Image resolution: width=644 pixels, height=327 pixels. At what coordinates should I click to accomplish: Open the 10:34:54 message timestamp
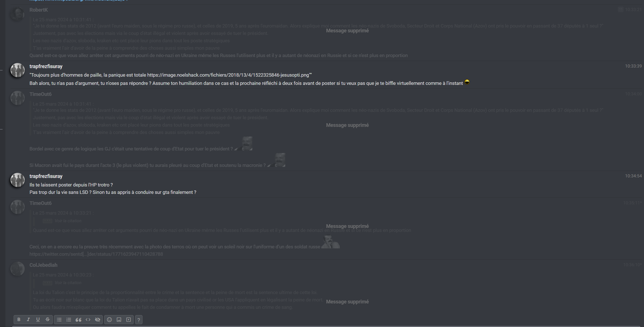(633, 176)
